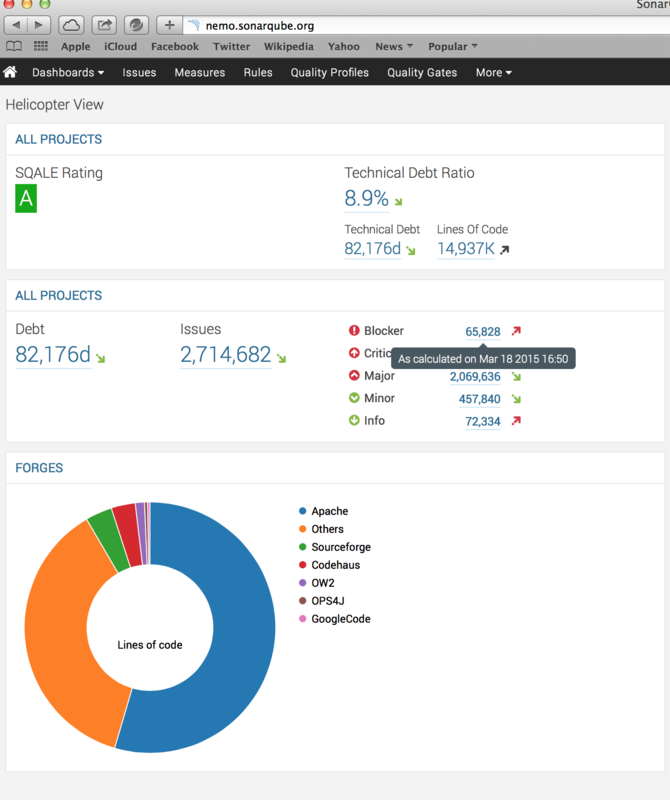Screen dimensions: 670x800
Task: Click the Major severity icon
Action: click(x=354, y=376)
